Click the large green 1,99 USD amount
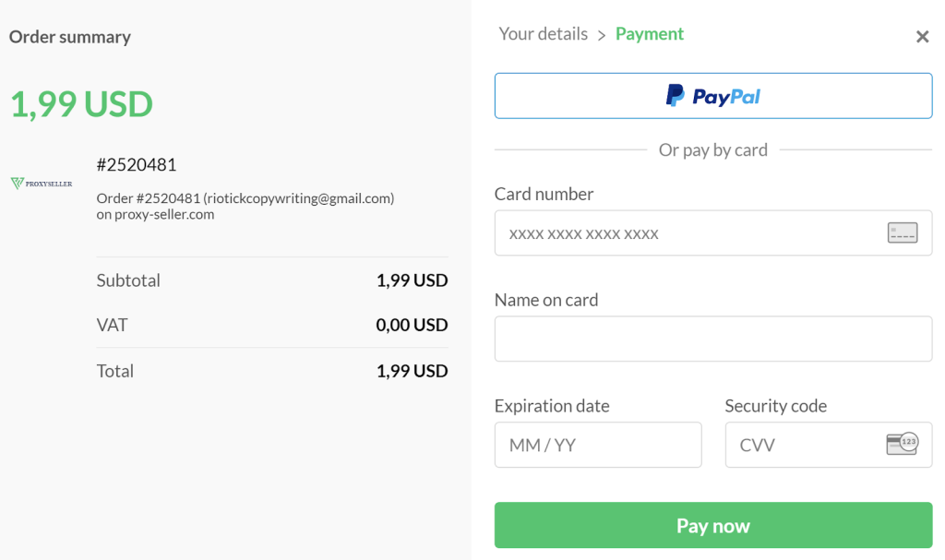Screen dimensions: 945x560 [x=81, y=103]
